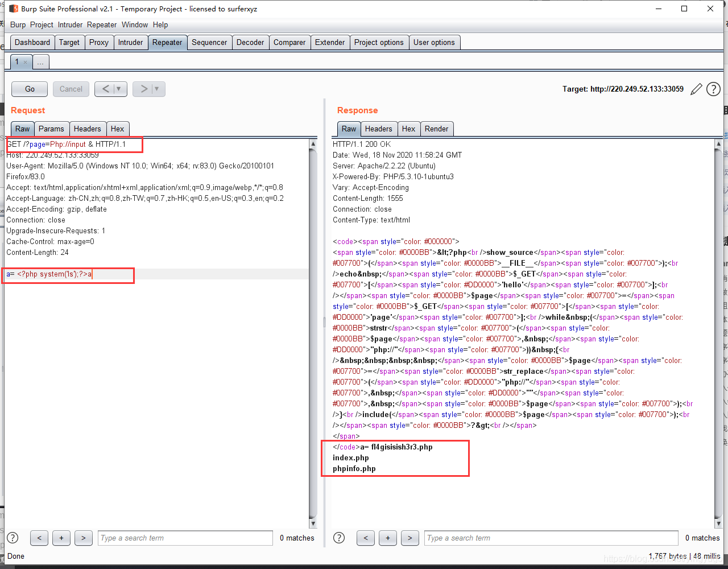This screenshot has width=728, height=569.
Task: Expand the dropdown arrow beside the forward button
Action: [x=158, y=89]
